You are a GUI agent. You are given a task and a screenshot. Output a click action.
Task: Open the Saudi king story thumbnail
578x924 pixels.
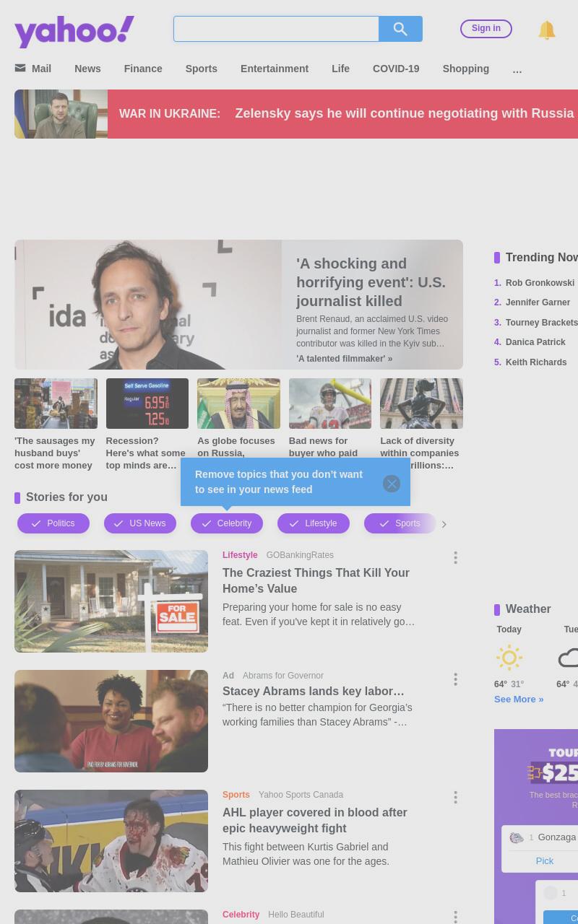(238, 404)
